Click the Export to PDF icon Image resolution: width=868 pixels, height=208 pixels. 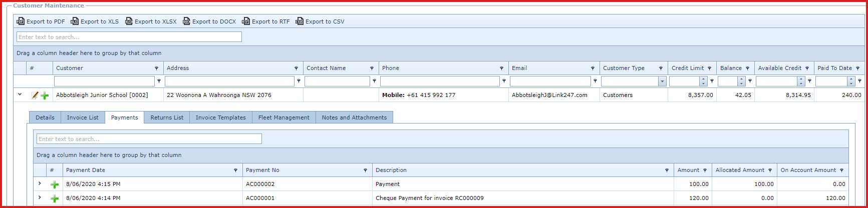tap(21, 21)
